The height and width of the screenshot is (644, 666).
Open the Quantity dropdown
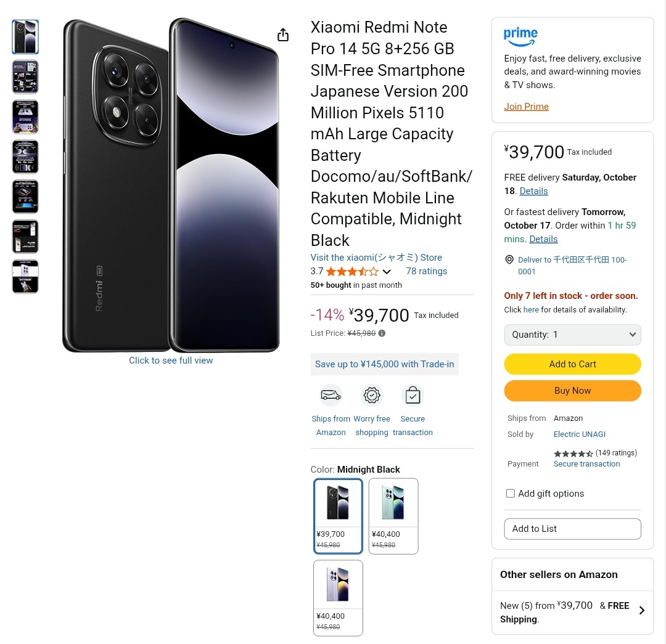point(572,335)
